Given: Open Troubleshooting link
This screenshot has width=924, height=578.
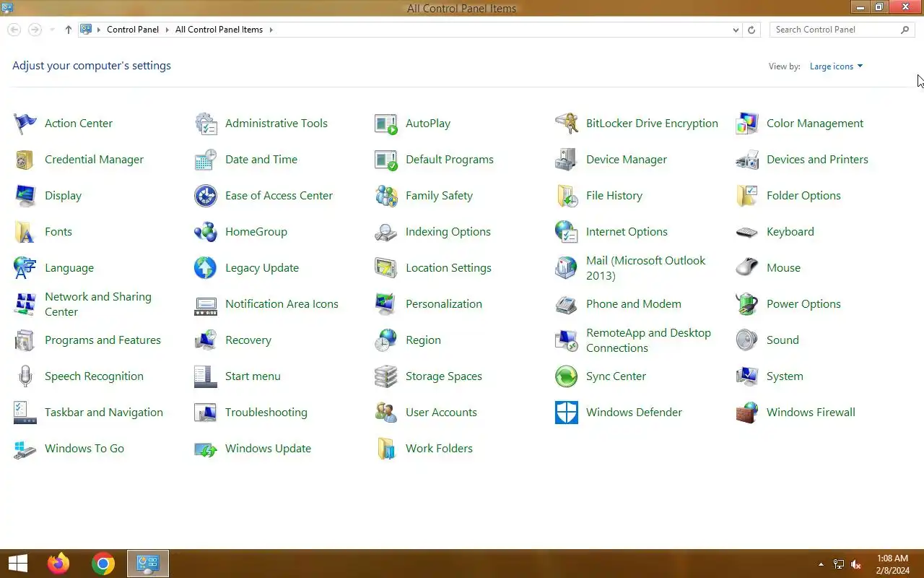Looking at the screenshot, I should click(x=266, y=413).
